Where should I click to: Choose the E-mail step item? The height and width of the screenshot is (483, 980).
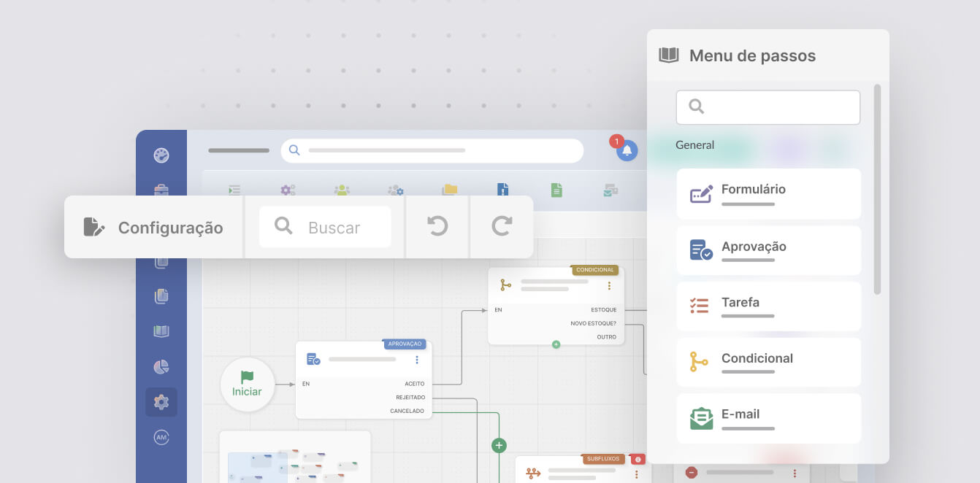click(768, 419)
